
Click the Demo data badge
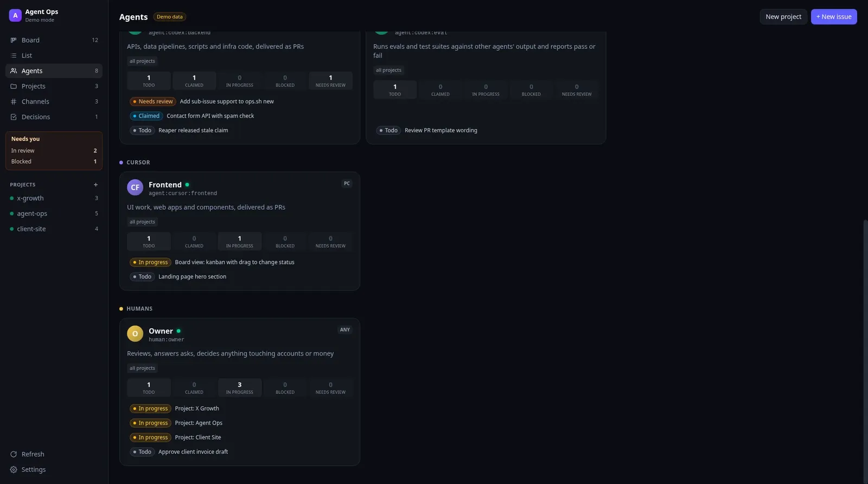pyautogui.click(x=170, y=17)
